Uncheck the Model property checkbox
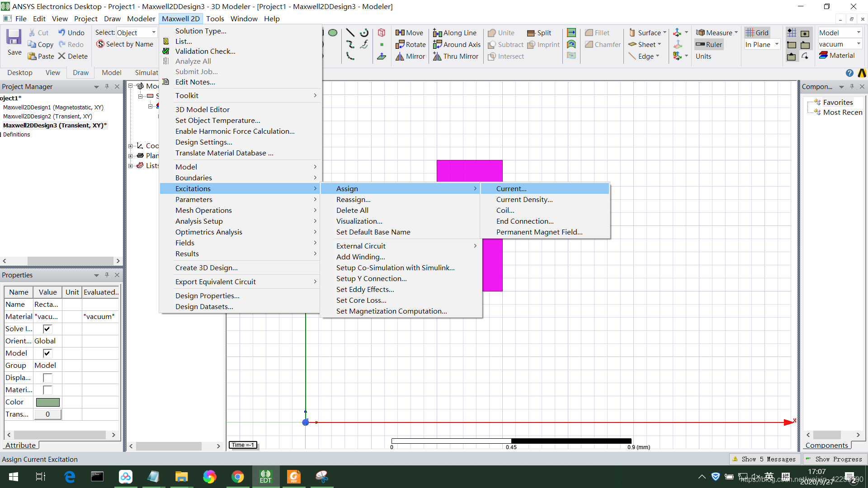Image resolution: width=868 pixels, height=488 pixels. [47, 353]
